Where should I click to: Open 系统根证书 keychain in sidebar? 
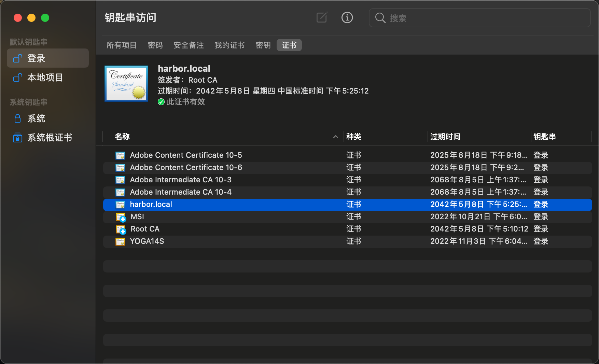(50, 138)
